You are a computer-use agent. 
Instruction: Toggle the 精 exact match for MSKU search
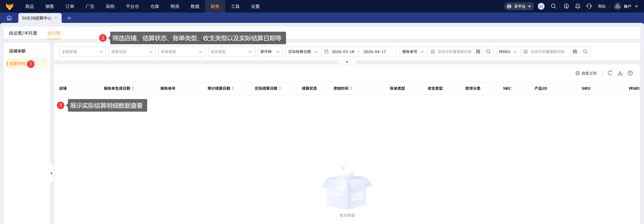575,52
